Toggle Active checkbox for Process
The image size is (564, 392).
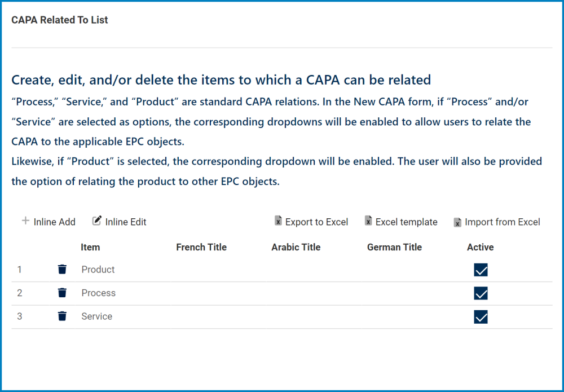[481, 293]
